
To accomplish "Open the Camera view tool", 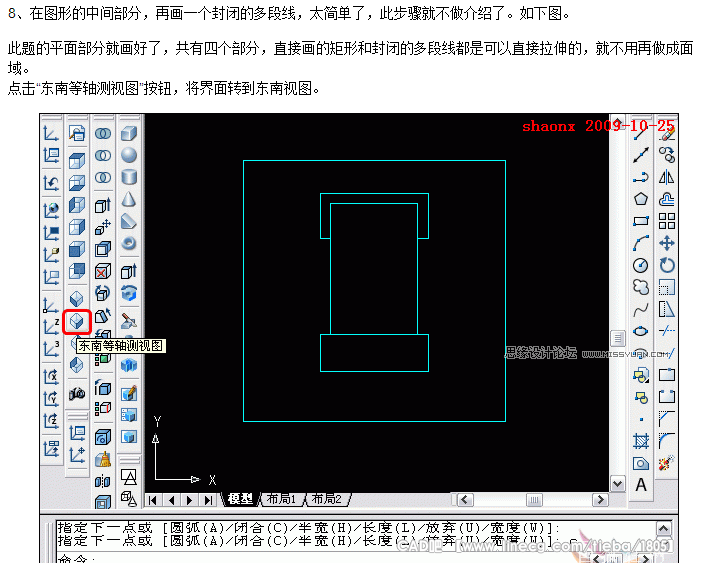I will [x=77, y=394].
